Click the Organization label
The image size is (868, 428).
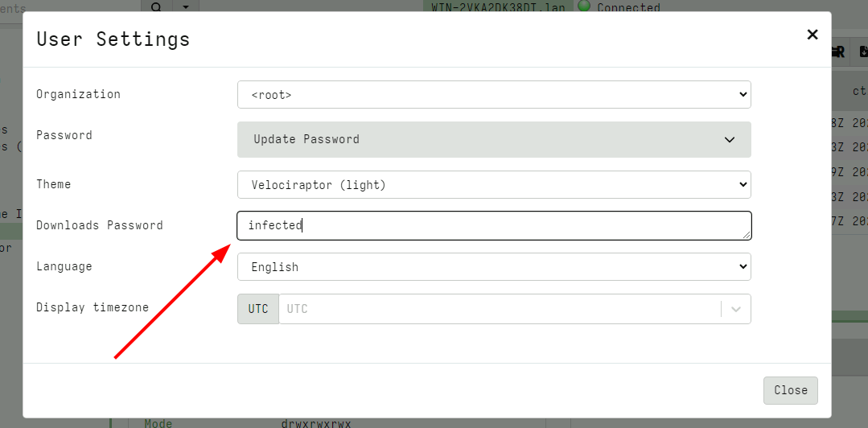coord(78,94)
